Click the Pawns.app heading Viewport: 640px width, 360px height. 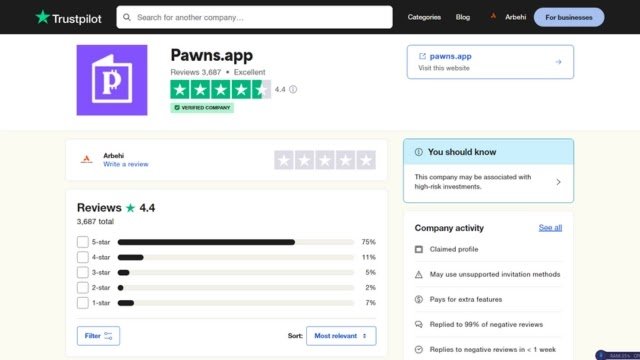point(211,56)
